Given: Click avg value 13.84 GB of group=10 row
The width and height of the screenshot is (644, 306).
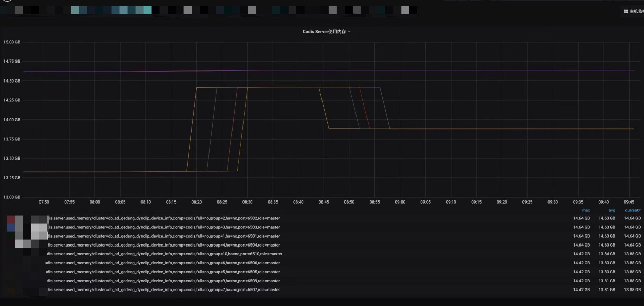Looking at the screenshot, I should (x=607, y=254).
